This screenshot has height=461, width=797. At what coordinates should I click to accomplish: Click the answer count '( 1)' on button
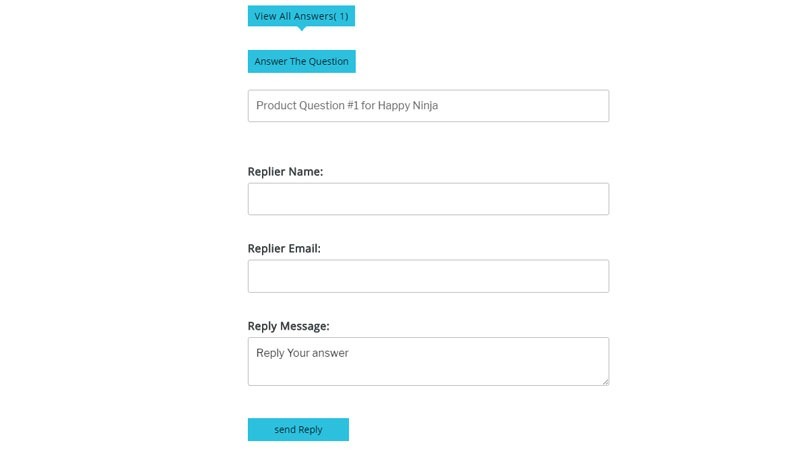341,16
